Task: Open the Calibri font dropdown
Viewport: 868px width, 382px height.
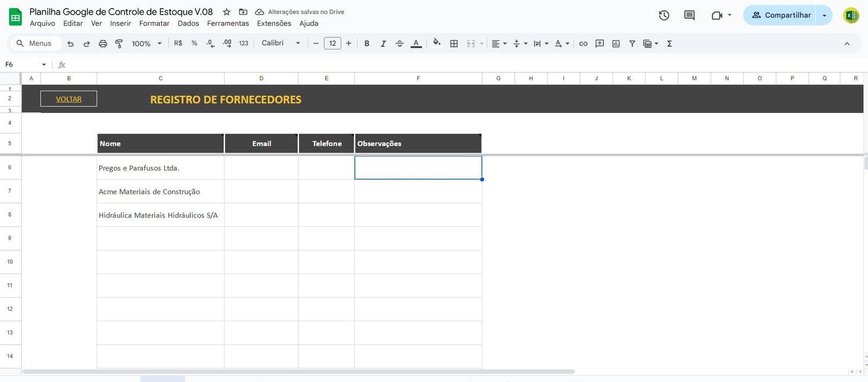Action: point(280,43)
